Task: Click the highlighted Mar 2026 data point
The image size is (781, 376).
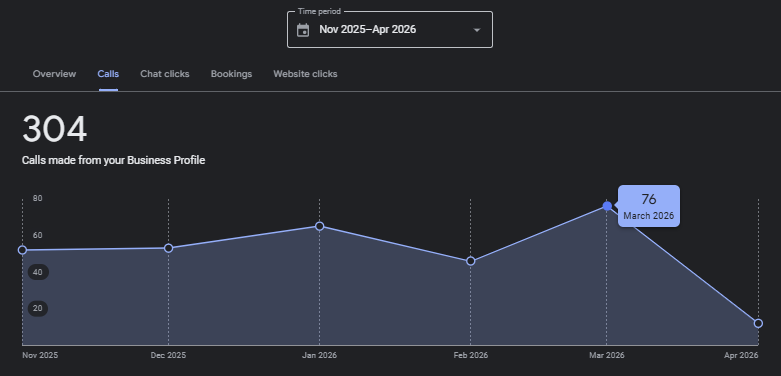Action: [x=607, y=206]
